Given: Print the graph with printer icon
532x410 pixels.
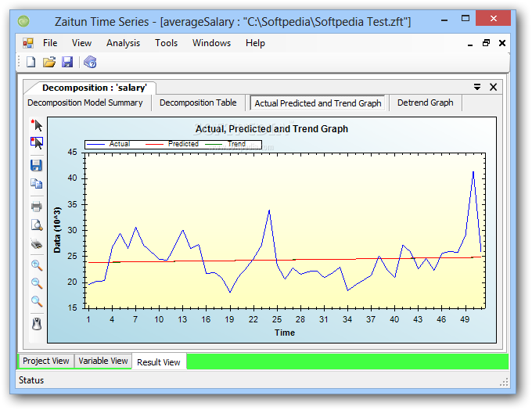Looking at the screenshot, I should pos(37,206).
